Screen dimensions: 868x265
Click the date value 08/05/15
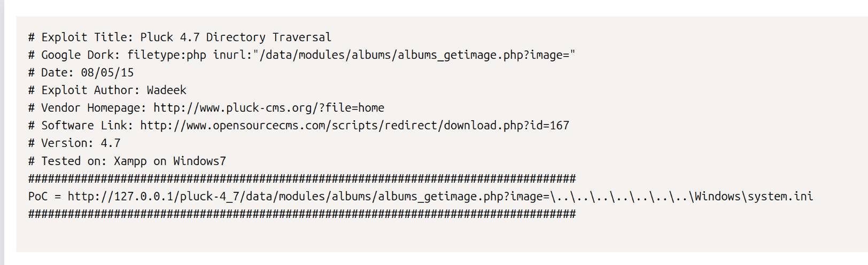pos(107,72)
